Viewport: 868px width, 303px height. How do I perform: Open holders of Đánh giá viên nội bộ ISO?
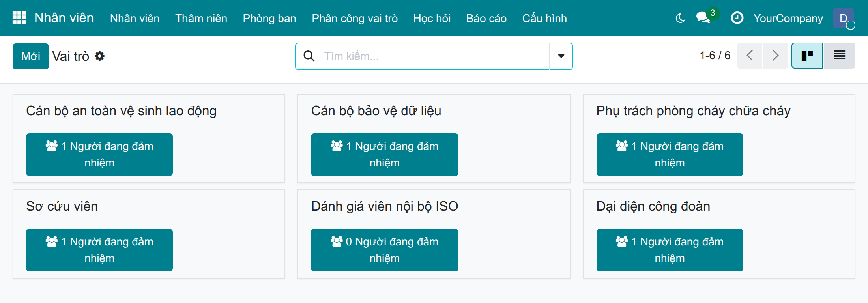(385, 250)
